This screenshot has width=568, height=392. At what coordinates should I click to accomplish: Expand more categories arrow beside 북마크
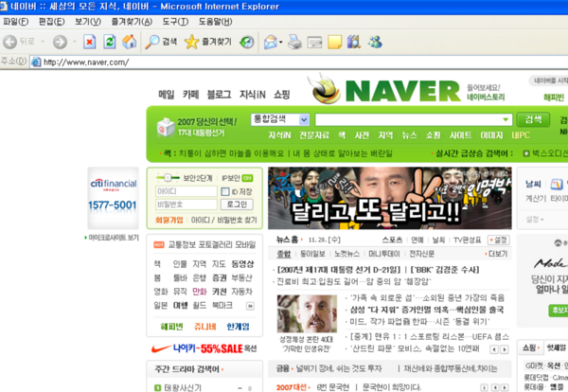click(x=250, y=306)
